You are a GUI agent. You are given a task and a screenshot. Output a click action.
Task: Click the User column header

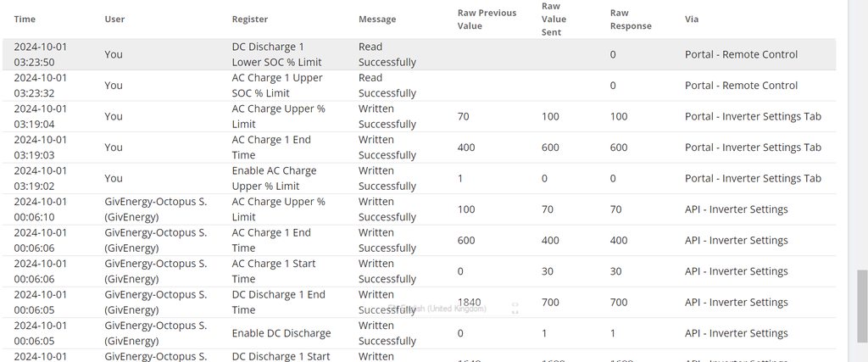(114, 19)
